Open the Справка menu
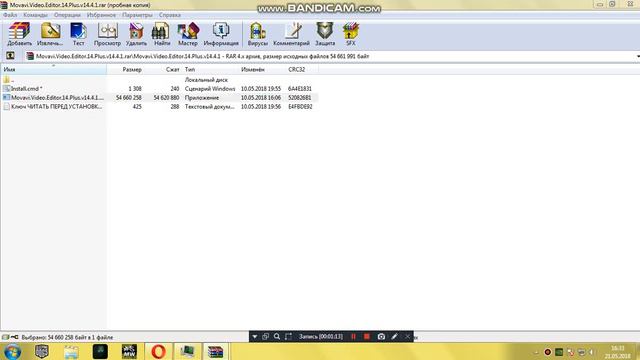This screenshot has height=360, width=640. pos(170,15)
